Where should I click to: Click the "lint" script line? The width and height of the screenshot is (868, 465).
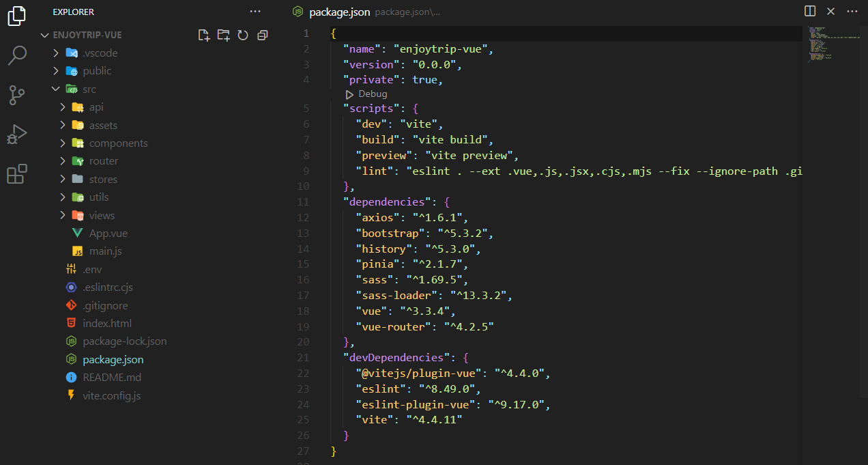[x=578, y=171]
